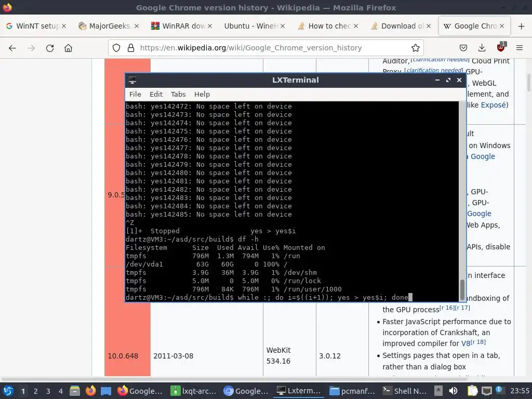This screenshot has width=532, height=399.
Task: Switch to the WinRAR download tab
Action: point(182,26)
